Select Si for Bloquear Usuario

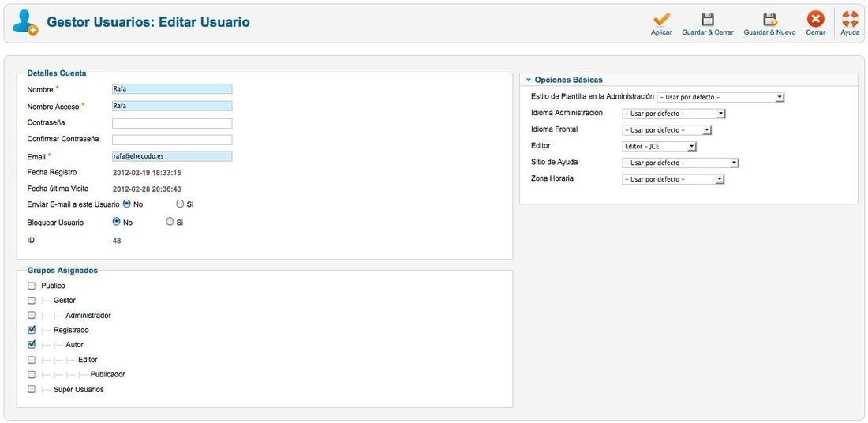click(170, 222)
